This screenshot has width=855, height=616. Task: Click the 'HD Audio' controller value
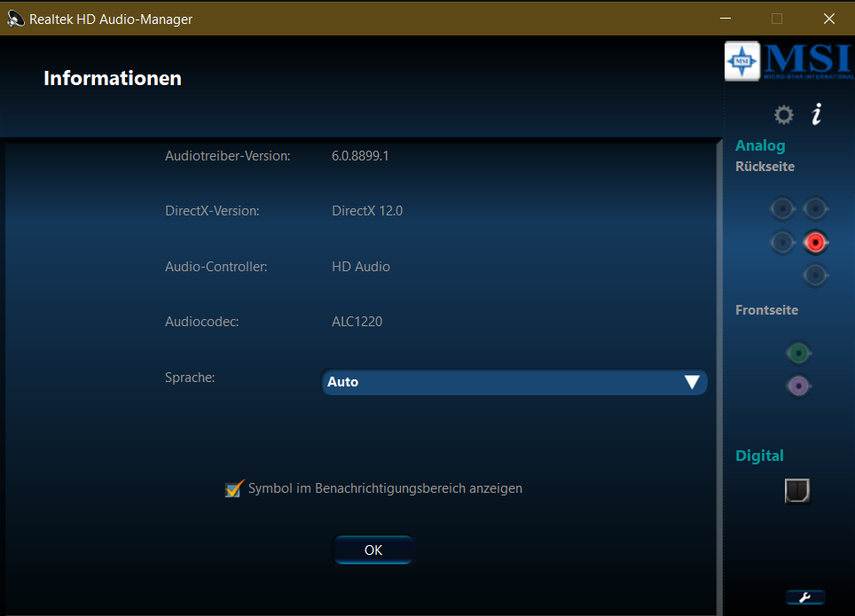tap(361, 267)
